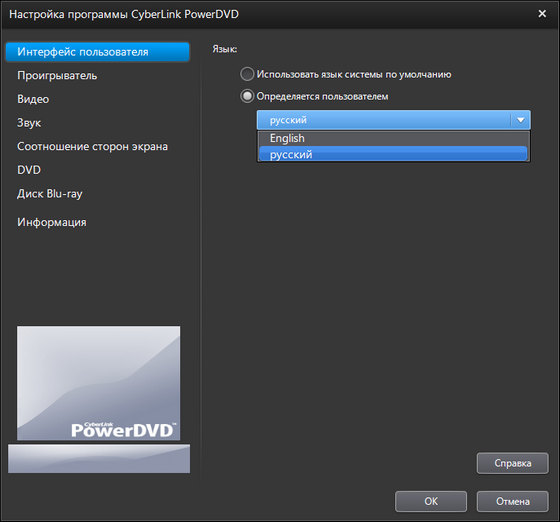Screen dimensions: 560x522
Task: Open the DVD settings section
Action: 29,170
